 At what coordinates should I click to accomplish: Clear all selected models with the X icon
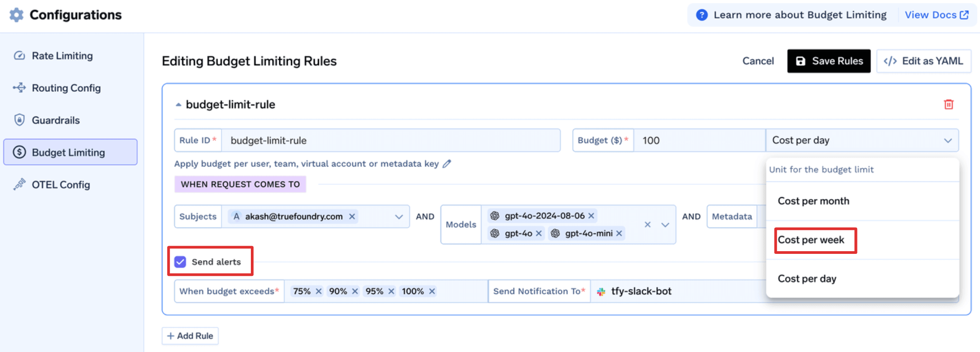648,225
